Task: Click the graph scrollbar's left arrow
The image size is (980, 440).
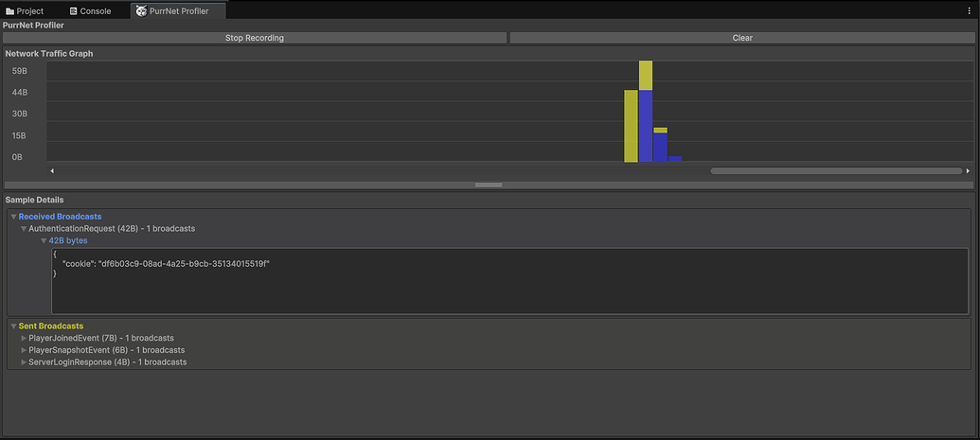Action: 52,171
